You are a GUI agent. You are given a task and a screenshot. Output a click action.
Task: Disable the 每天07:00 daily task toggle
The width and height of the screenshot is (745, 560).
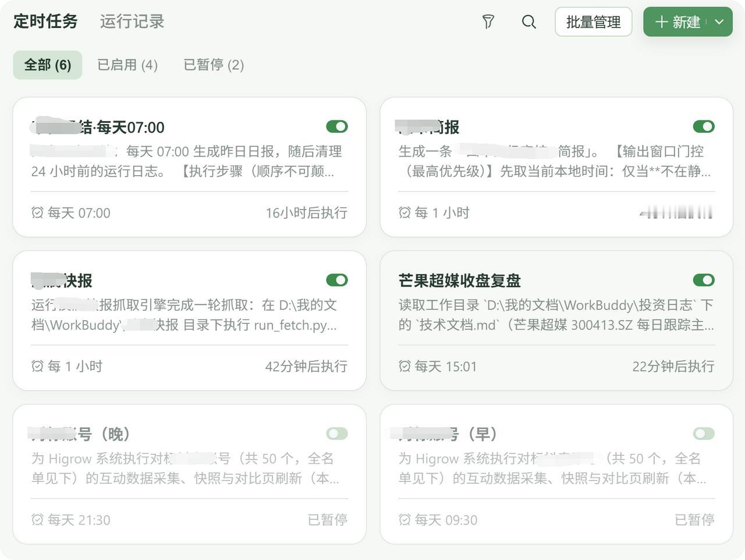(337, 127)
